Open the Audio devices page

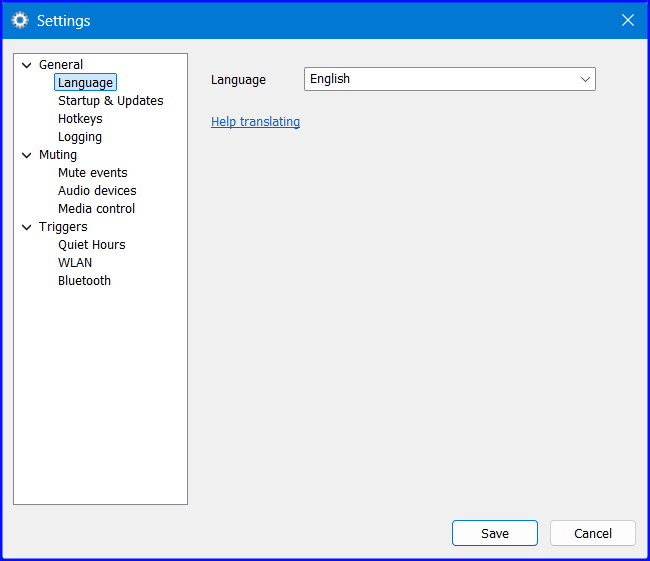pos(97,191)
